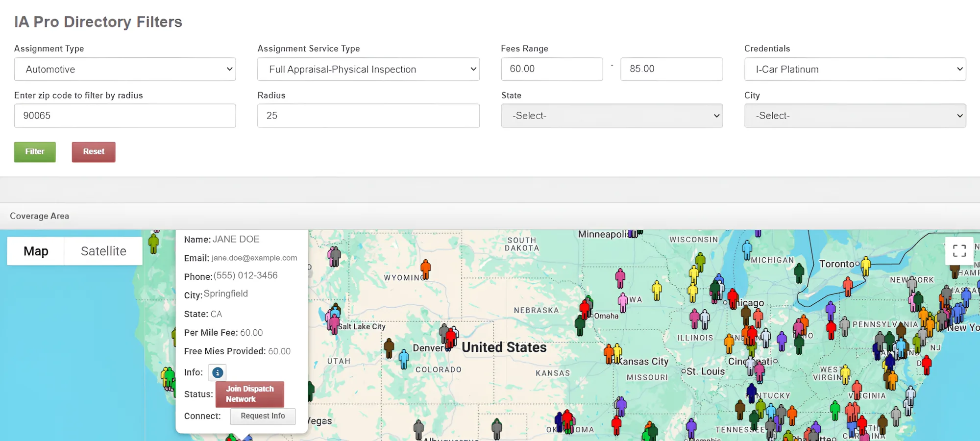
Task: Click the yellow person marker near Toronto
Action: [866, 266]
